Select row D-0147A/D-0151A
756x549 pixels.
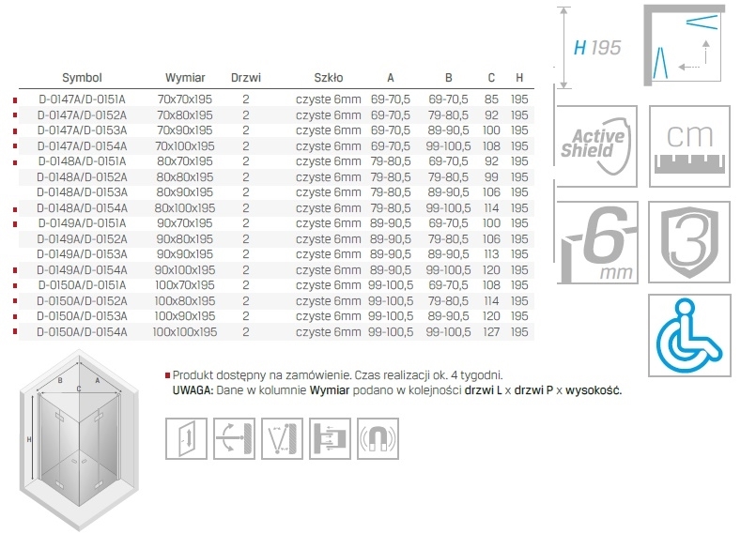pyautogui.click(x=82, y=99)
